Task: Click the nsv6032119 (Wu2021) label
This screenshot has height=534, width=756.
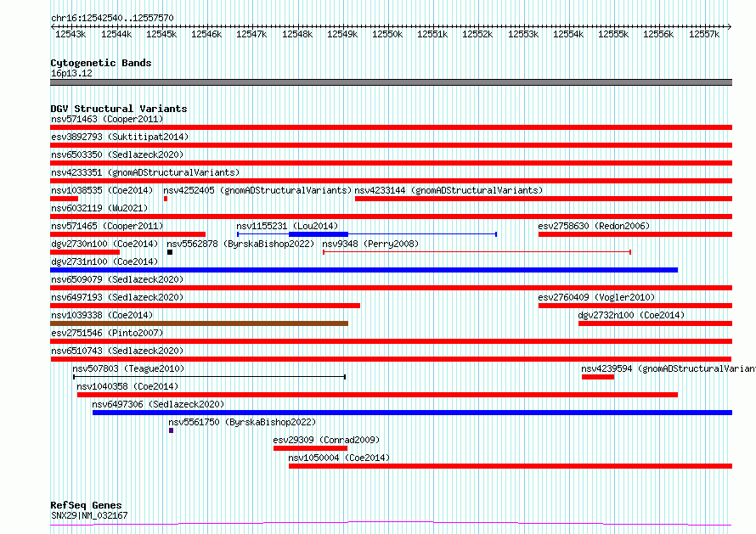Action: point(99,208)
